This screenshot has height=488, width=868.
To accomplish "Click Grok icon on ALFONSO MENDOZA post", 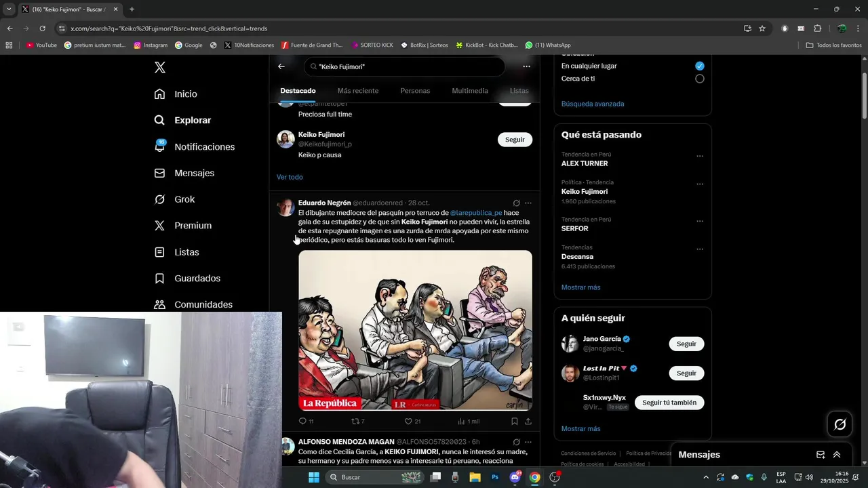I will click(x=516, y=442).
